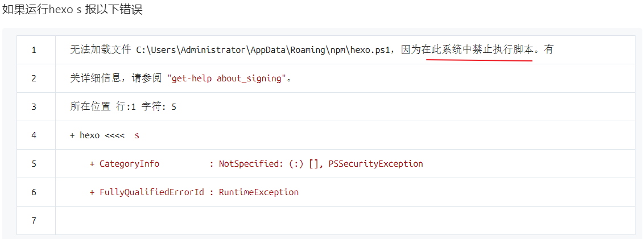The image size is (644, 239).
Task: Click the RuntimeException text
Action: pos(258,192)
